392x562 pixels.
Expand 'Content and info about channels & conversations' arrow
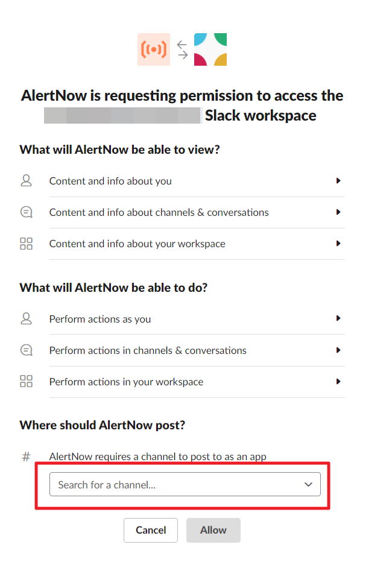[338, 212]
